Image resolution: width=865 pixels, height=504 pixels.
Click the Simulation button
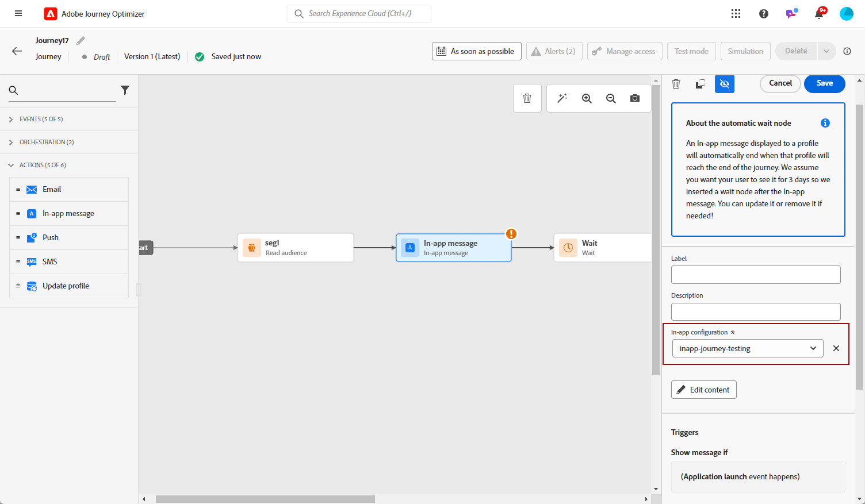[x=745, y=51]
